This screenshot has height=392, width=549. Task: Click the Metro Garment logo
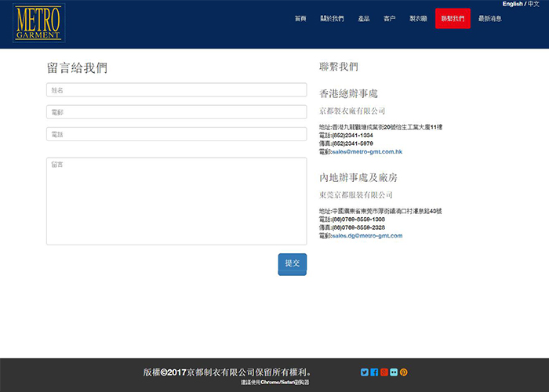38,23
